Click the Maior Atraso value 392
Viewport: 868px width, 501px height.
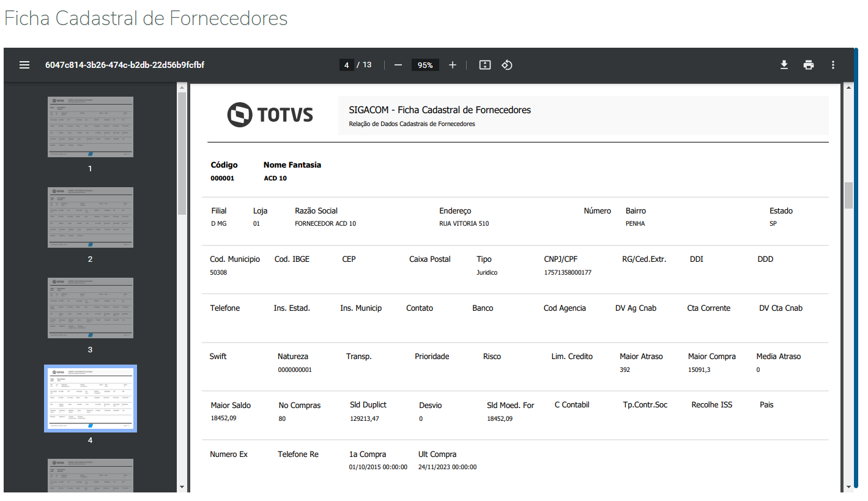pos(625,369)
